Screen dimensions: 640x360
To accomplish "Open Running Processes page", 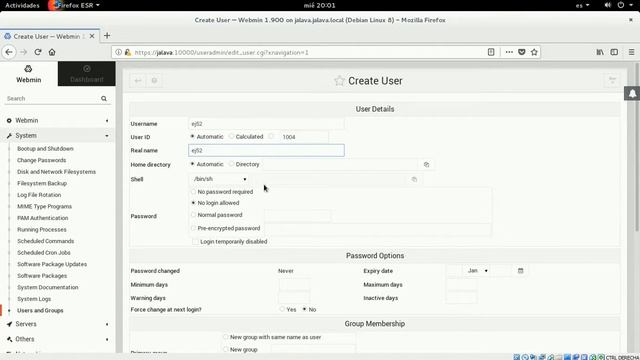I will (x=42, y=230).
